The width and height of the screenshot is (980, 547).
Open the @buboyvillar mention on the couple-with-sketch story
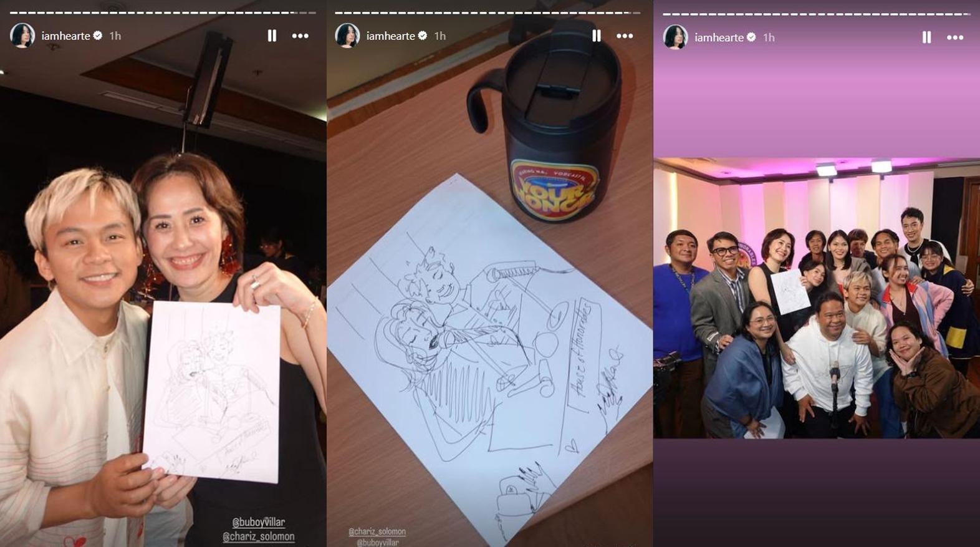[x=259, y=522]
